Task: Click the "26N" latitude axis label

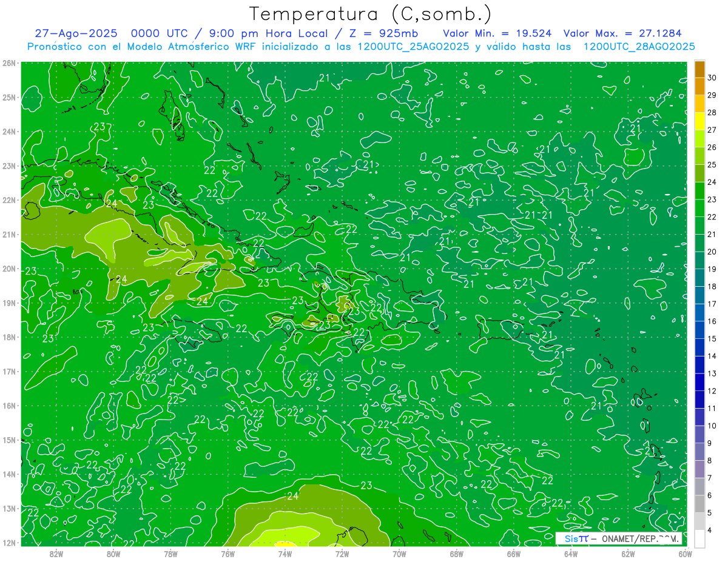Action: click(9, 63)
